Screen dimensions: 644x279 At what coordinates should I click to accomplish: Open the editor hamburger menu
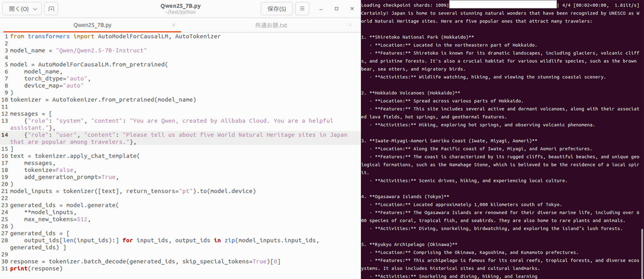coord(302,9)
